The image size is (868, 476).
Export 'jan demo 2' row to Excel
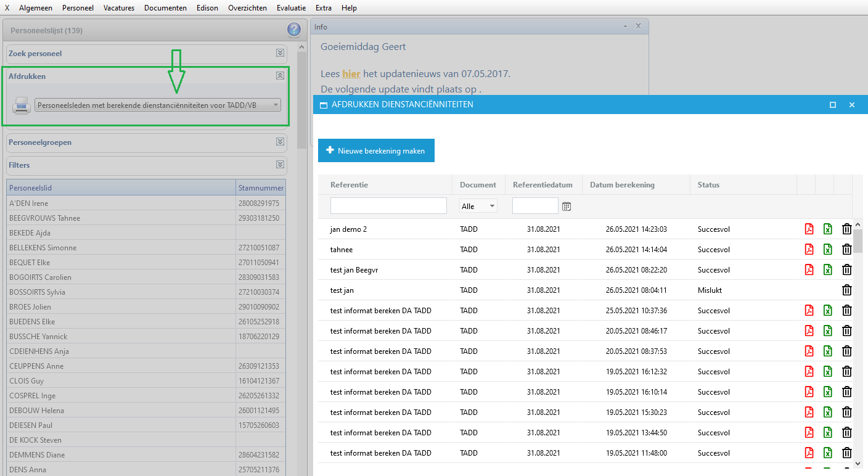click(828, 229)
